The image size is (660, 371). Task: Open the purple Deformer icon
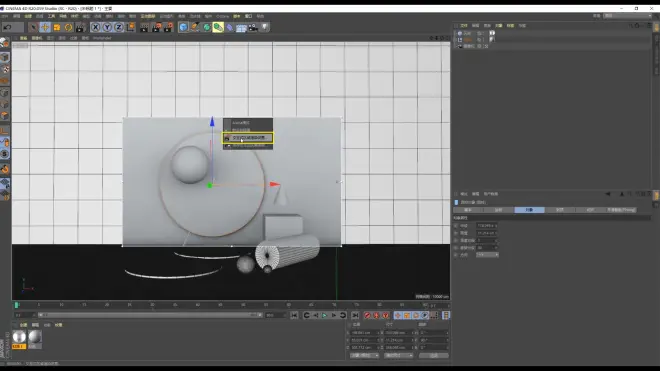[x=230, y=27]
